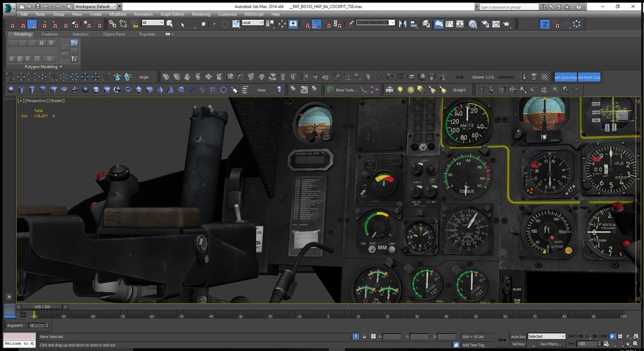Click the Select by Name icon

(x=183, y=24)
